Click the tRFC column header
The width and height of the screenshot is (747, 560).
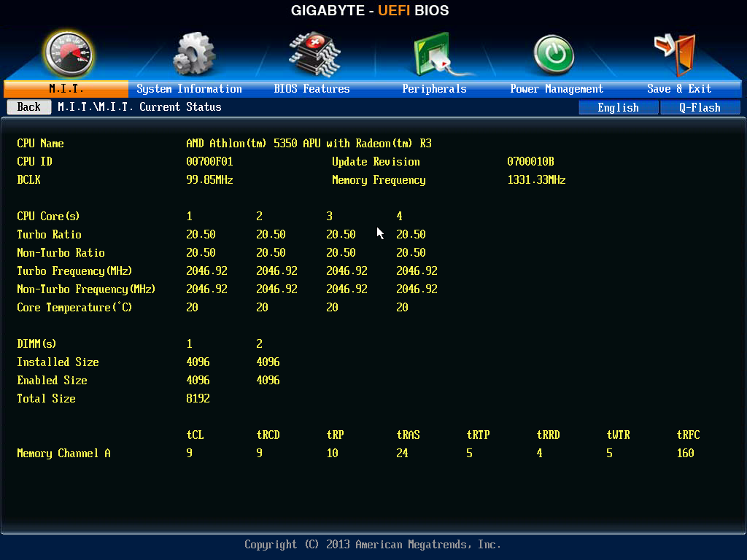688,435
